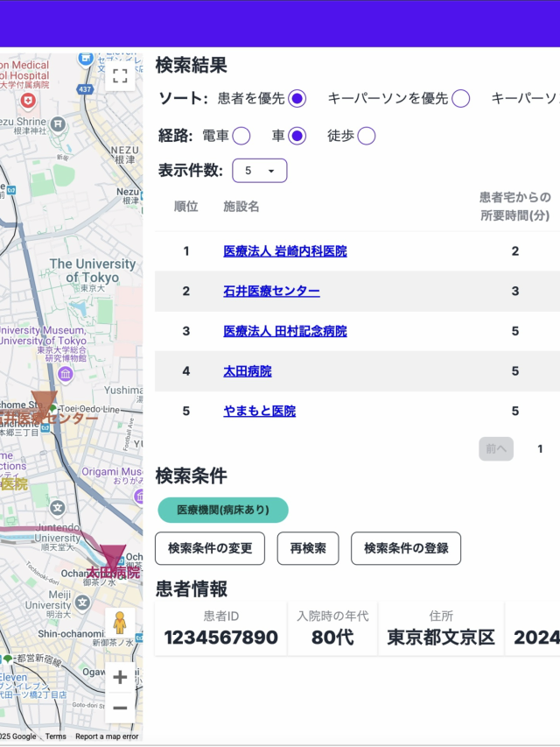The image size is (560, 747).
Task: Click the Street View pegman icon
Action: click(120, 623)
